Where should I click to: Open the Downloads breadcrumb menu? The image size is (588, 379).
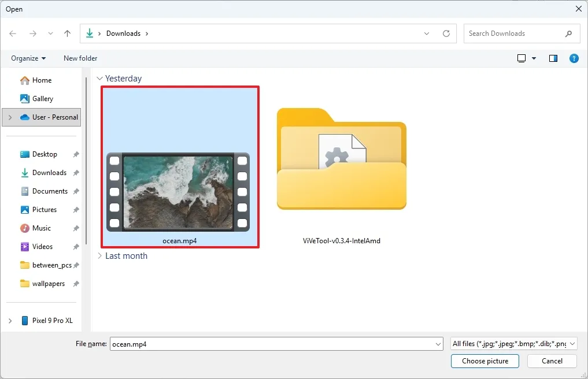point(146,33)
